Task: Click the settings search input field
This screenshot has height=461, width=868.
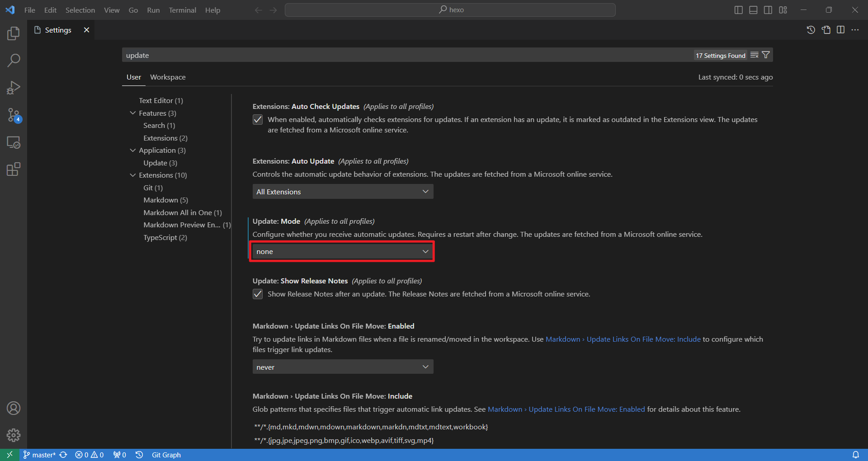Action: pyautogui.click(x=407, y=55)
